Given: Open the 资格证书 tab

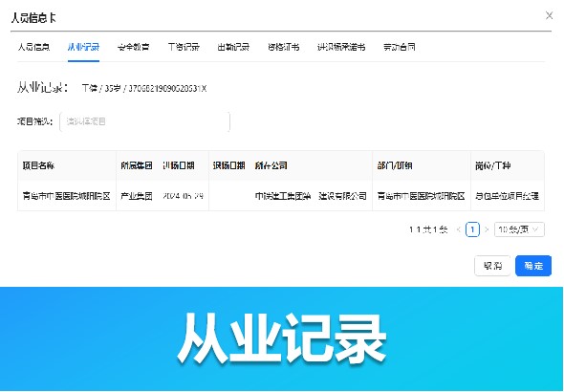Looking at the screenshot, I should coord(284,47).
